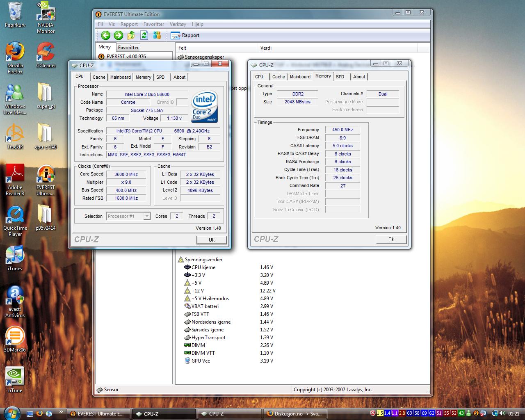525x420 pixels.
Task: Click the Show Desktop quick launch icon
Action: click(x=30, y=413)
